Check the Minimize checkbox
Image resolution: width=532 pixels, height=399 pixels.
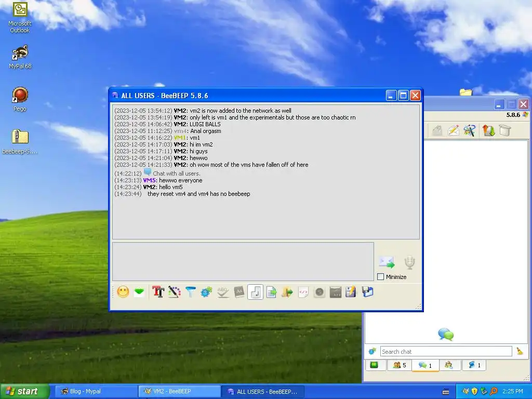point(381,277)
